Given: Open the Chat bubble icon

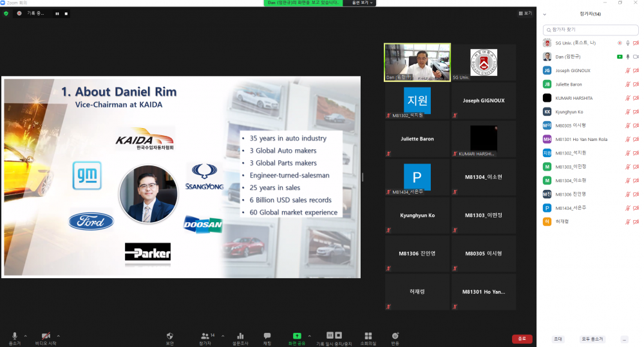Looking at the screenshot, I should 267,336.
